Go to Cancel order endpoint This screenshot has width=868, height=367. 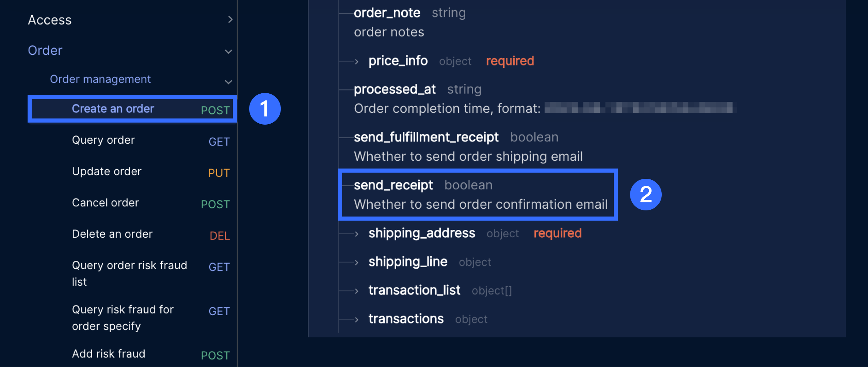click(x=106, y=203)
